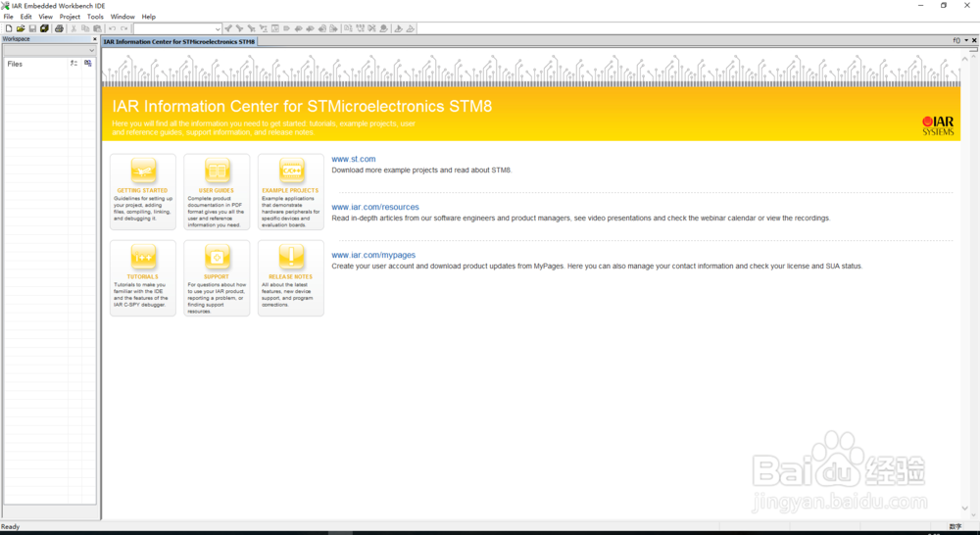
Task: Click the Download and Debug toolbar icon
Action: [398, 28]
